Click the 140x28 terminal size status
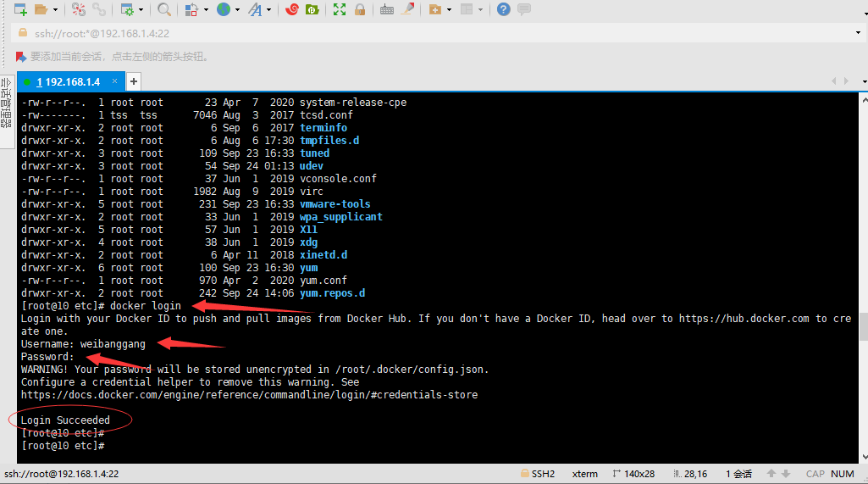The height and width of the screenshot is (484, 868). [633, 474]
